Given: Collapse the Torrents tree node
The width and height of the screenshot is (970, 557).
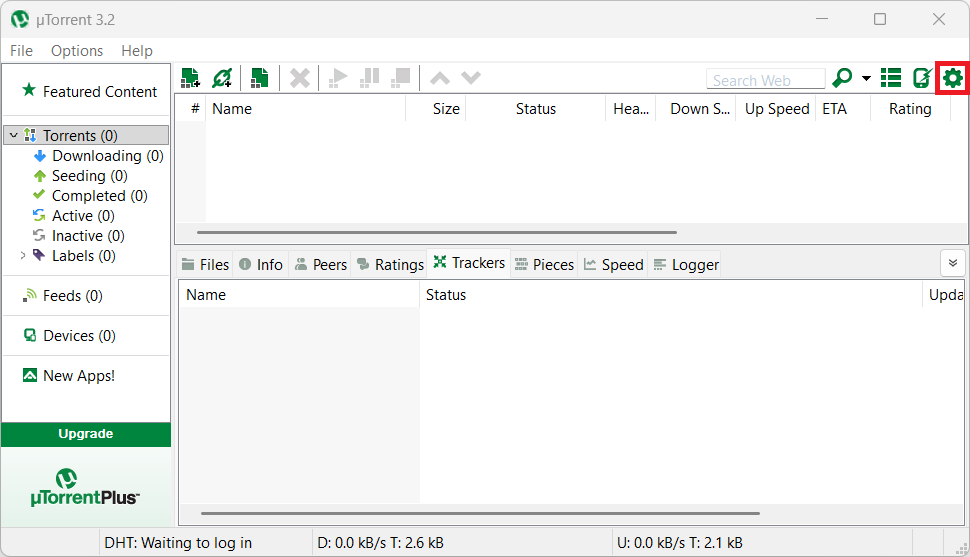Looking at the screenshot, I should click(13, 136).
